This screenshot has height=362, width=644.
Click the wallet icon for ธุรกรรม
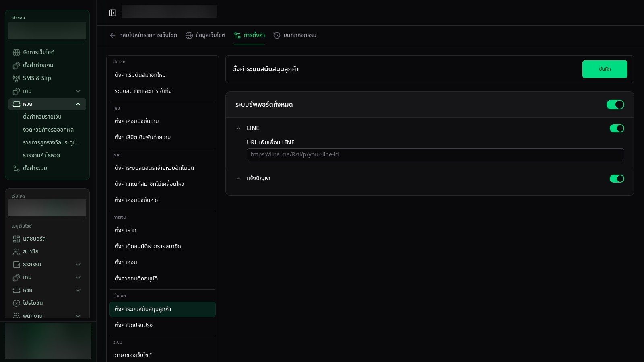point(17,265)
